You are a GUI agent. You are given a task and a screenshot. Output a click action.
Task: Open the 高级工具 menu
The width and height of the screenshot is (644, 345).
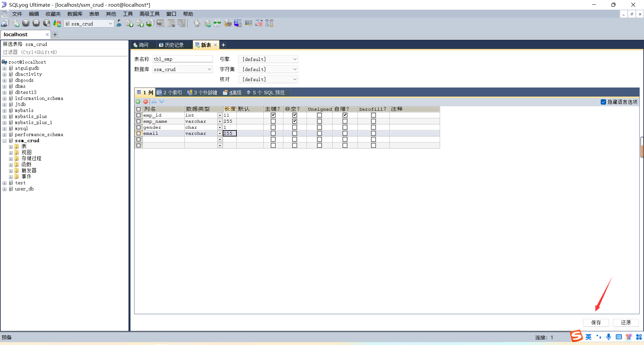click(x=150, y=14)
